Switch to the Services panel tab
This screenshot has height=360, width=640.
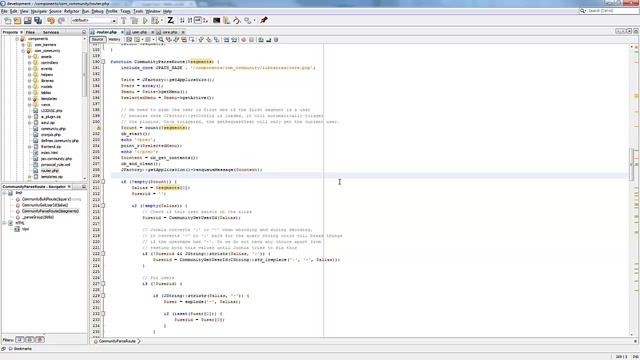pyautogui.click(x=51, y=32)
